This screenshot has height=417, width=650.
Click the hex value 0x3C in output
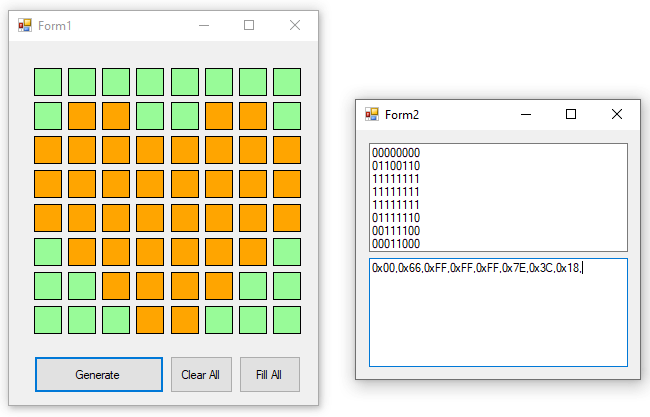[x=541, y=268]
